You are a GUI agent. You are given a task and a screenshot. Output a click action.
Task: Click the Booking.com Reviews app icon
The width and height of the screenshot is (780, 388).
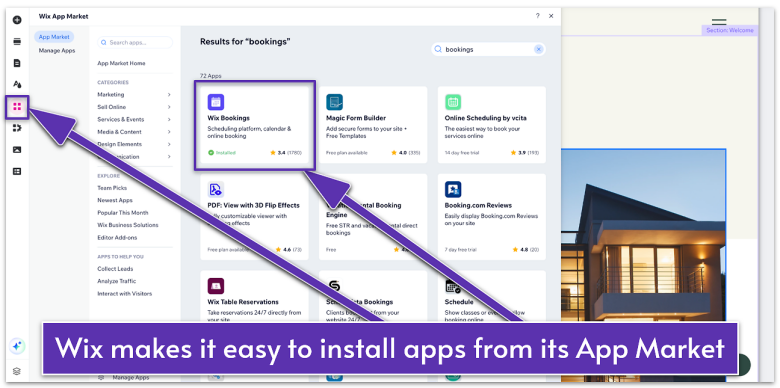click(x=453, y=189)
